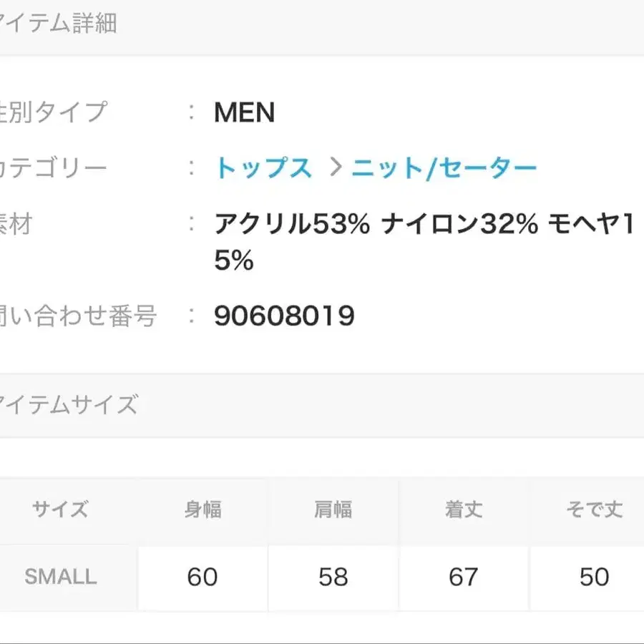Click the カテゴリー row label

click(54, 168)
